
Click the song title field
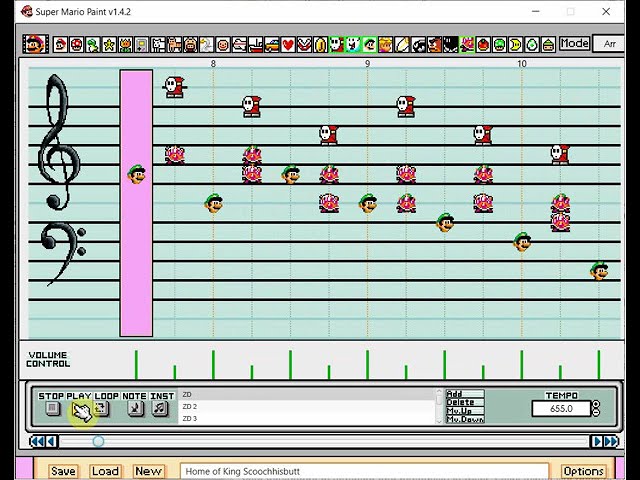(x=364, y=471)
